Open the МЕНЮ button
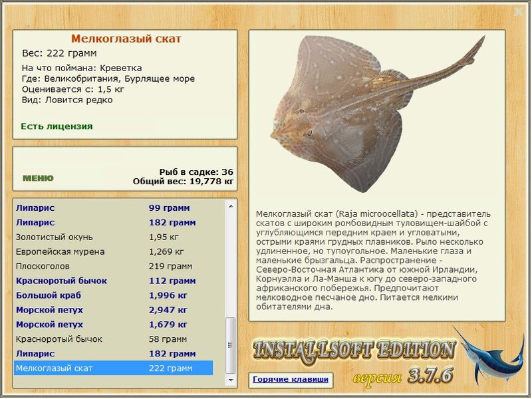The height and width of the screenshot is (399, 532). pyautogui.click(x=38, y=178)
